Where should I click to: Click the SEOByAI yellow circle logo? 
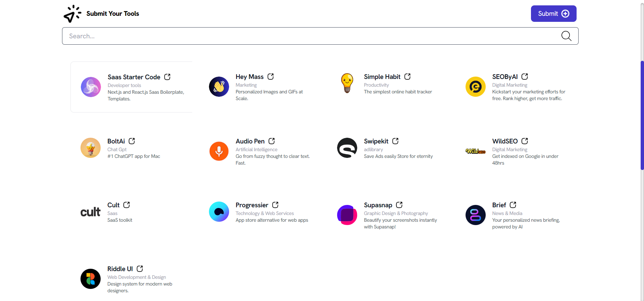tap(476, 87)
